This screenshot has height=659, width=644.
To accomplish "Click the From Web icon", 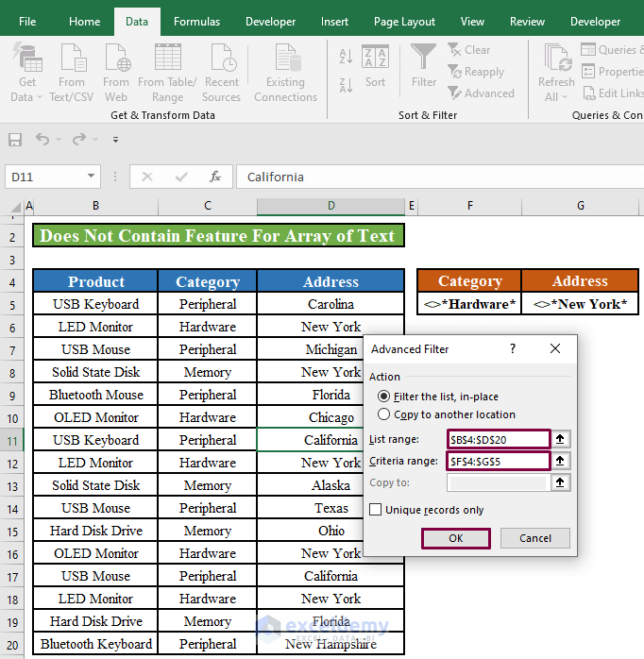I will (x=116, y=59).
